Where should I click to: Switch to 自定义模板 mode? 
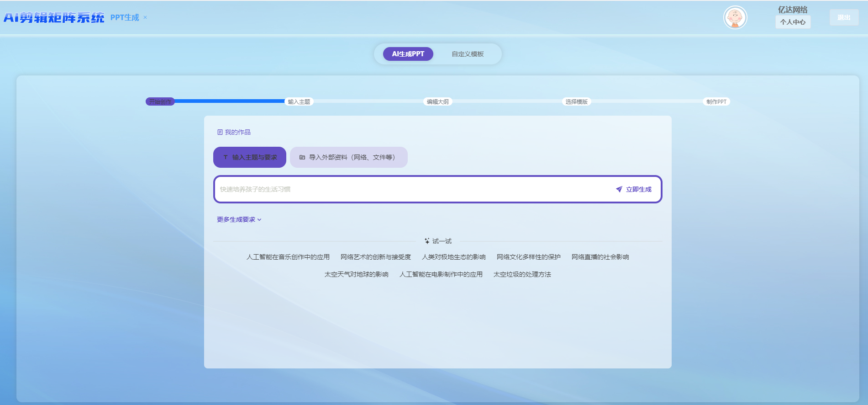[x=468, y=54]
